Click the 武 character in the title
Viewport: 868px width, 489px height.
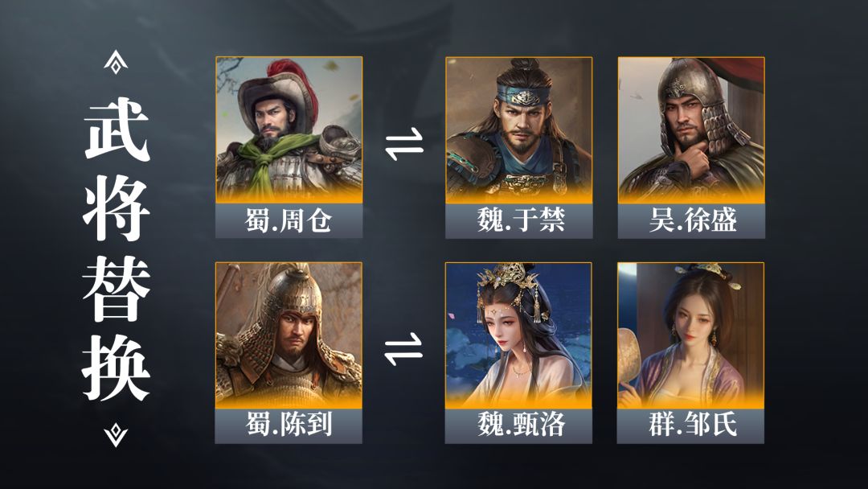point(117,129)
